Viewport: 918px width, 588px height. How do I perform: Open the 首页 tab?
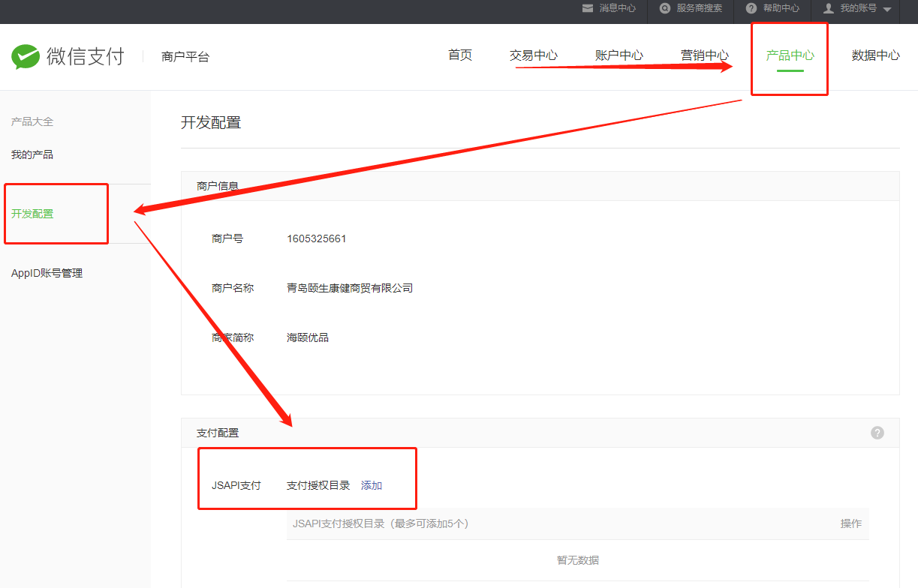460,55
